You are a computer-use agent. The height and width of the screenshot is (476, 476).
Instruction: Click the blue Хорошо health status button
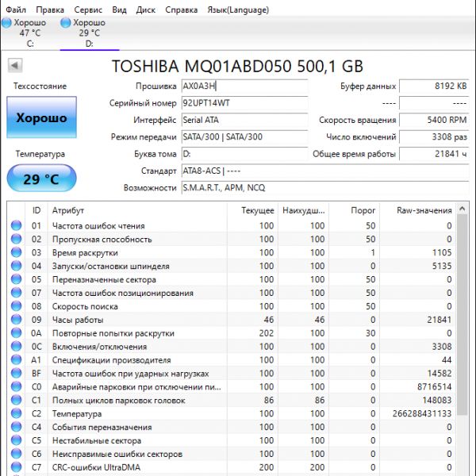point(41,118)
